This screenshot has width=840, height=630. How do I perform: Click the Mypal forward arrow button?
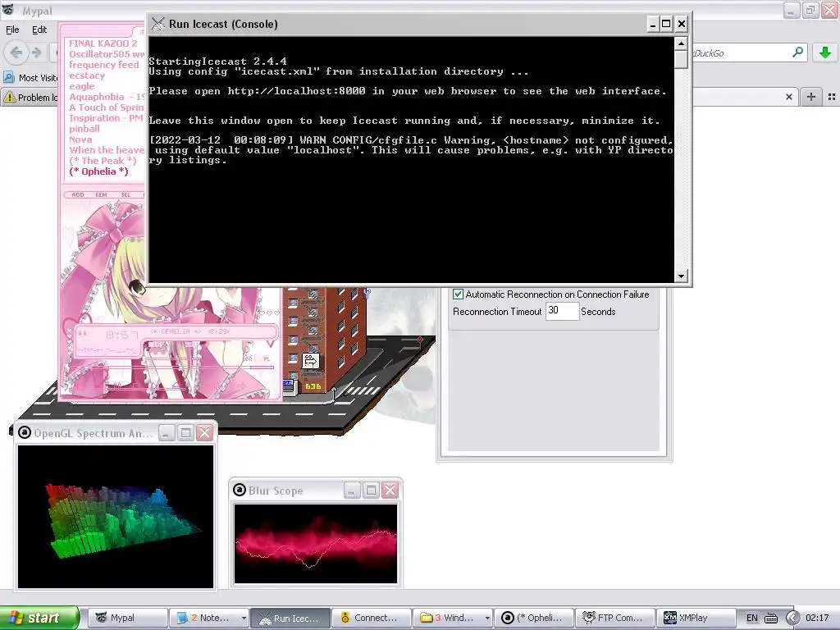pos(36,52)
